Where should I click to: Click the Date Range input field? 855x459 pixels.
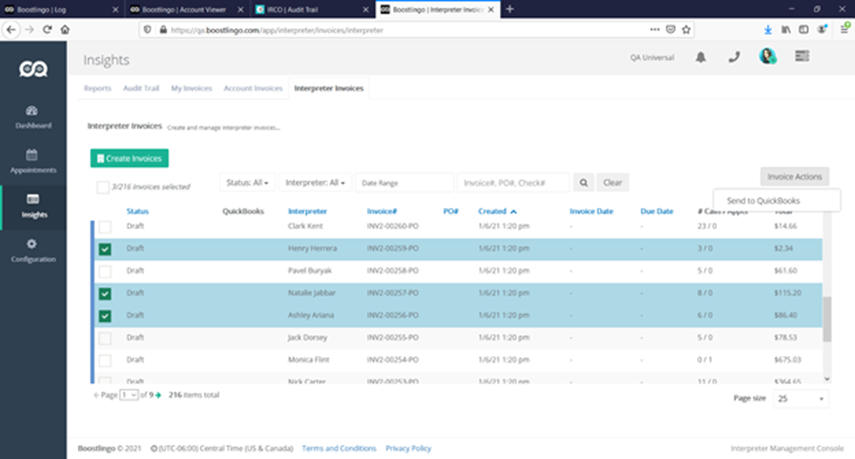[404, 183]
